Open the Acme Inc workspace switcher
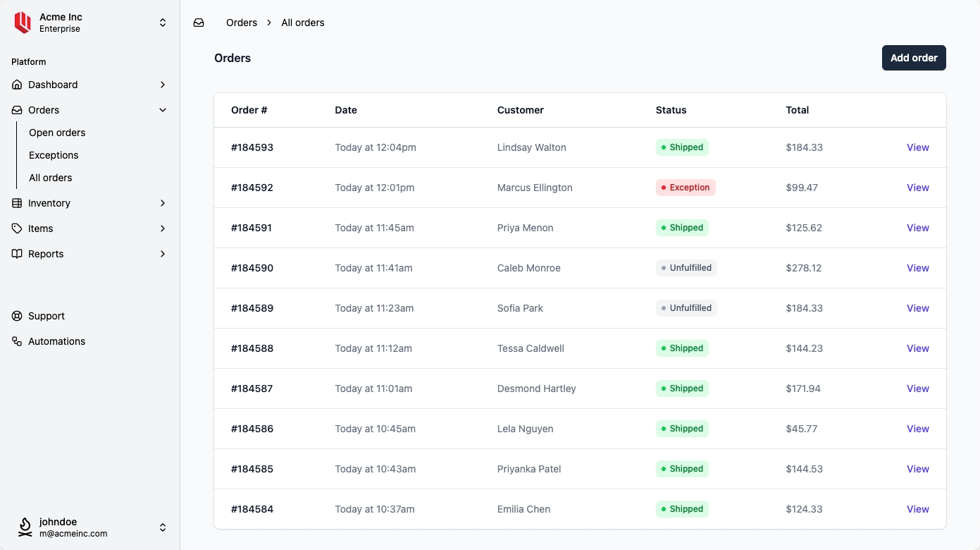The image size is (980, 550). click(x=163, y=23)
